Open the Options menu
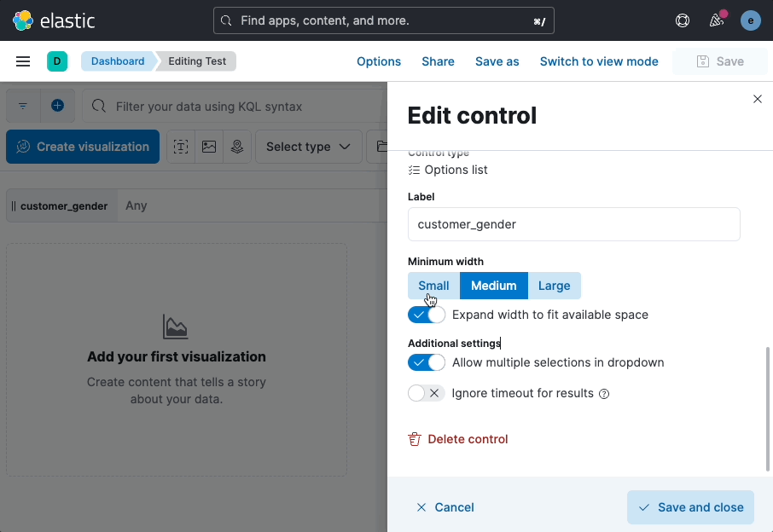The width and height of the screenshot is (773, 532). pyautogui.click(x=379, y=61)
